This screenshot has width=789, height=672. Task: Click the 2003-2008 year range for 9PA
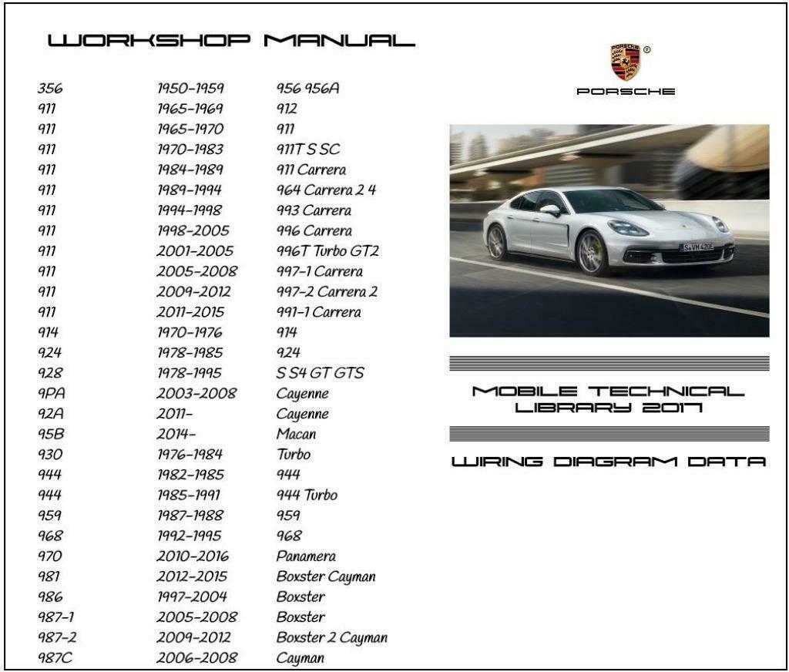click(x=196, y=393)
